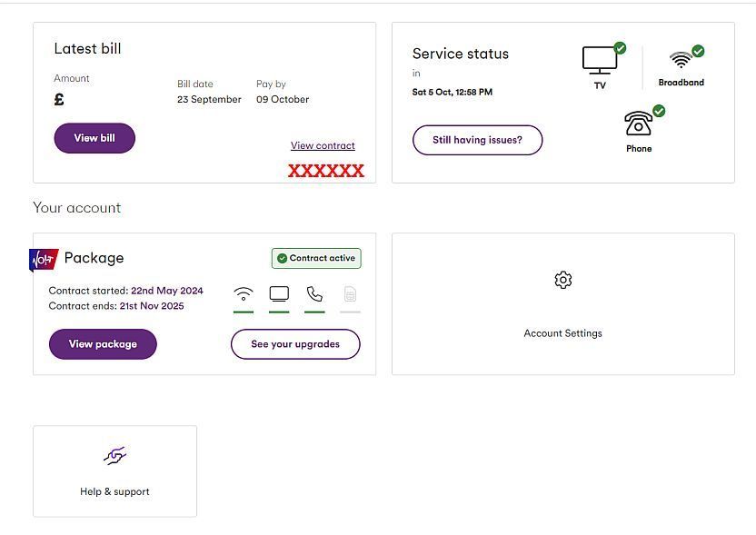Image resolution: width=756 pixels, height=535 pixels.
Task: Click the green check on Broadband status
Action: (x=698, y=51)
